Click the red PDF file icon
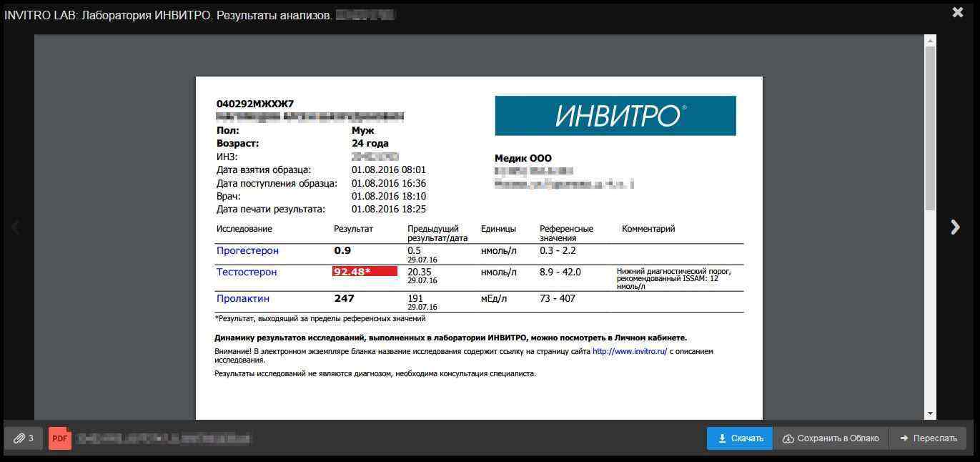The image size is (980, 462). 60,438
